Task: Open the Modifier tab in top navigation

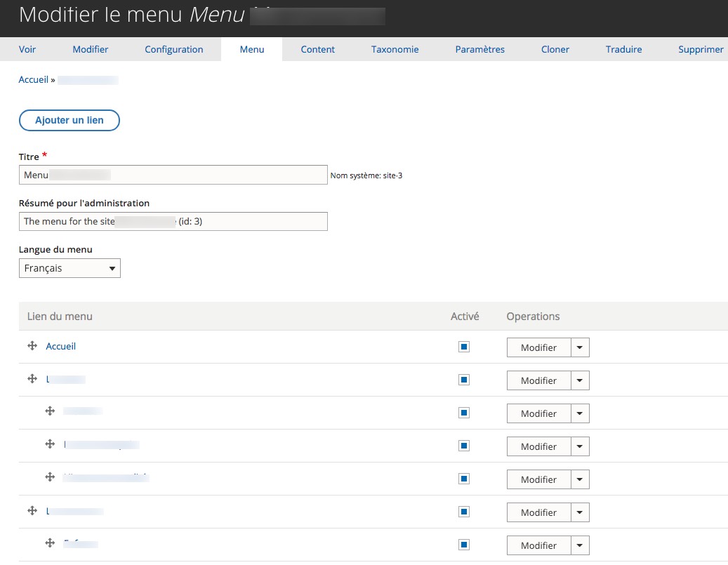Action: tap(91, 49)
